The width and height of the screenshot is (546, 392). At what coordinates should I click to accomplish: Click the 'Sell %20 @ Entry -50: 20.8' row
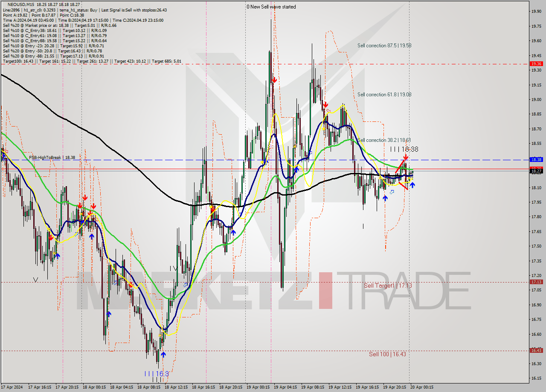[52, 51]
